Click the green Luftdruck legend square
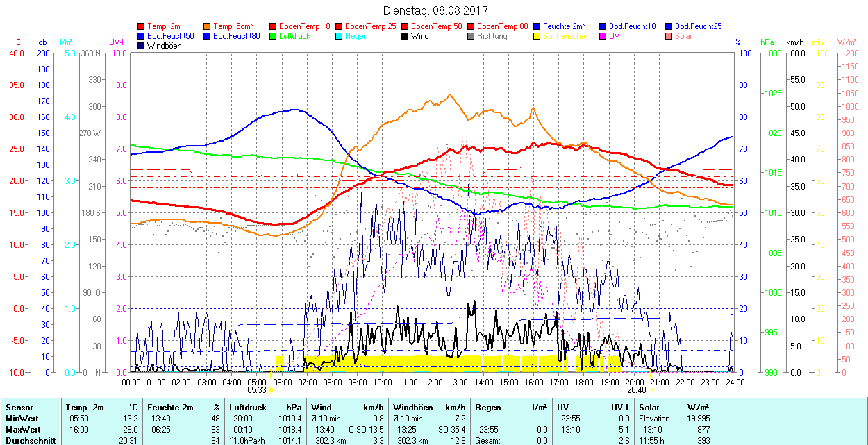868x445 pixels. tap(274, 36)
